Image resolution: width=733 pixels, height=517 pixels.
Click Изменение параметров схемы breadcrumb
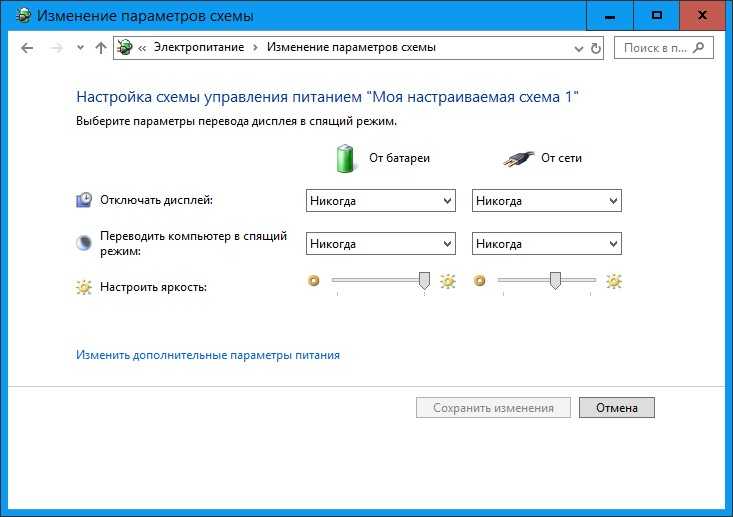tap(351, 47)
